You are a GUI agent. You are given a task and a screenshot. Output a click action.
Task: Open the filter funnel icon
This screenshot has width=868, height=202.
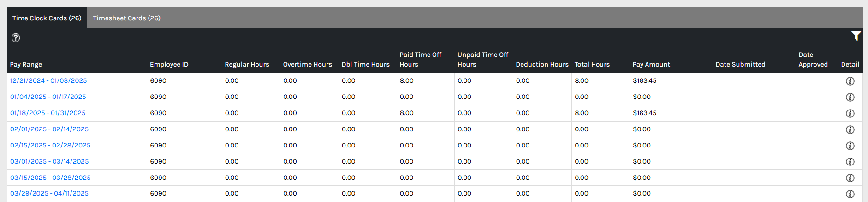[x=856, y=36]
